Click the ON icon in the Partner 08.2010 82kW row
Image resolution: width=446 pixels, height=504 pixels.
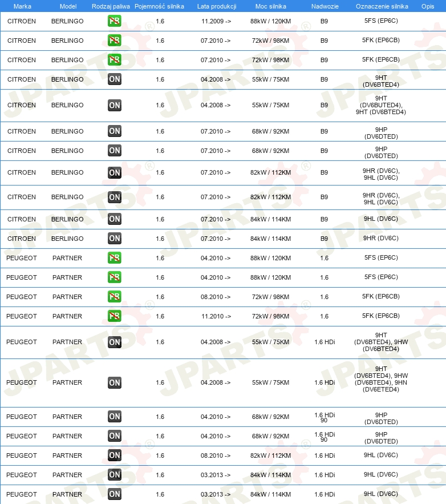(114, 455)
